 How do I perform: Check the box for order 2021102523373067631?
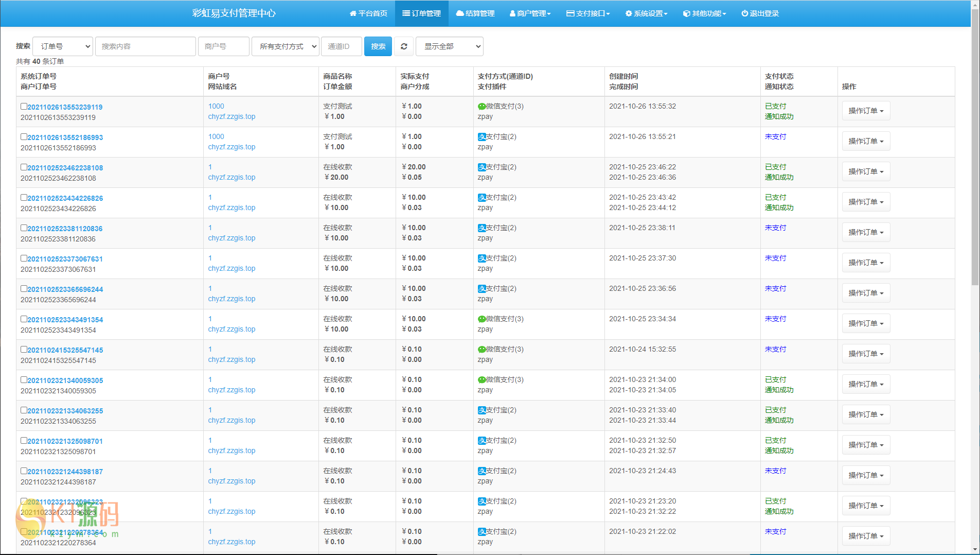24,258
